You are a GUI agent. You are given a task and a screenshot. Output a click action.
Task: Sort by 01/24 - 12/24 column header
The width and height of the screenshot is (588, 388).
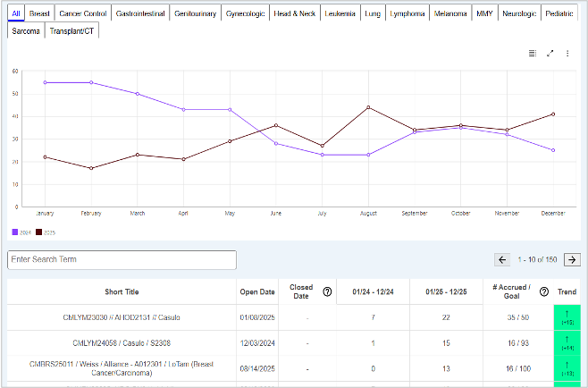click(x=374, y=291)
